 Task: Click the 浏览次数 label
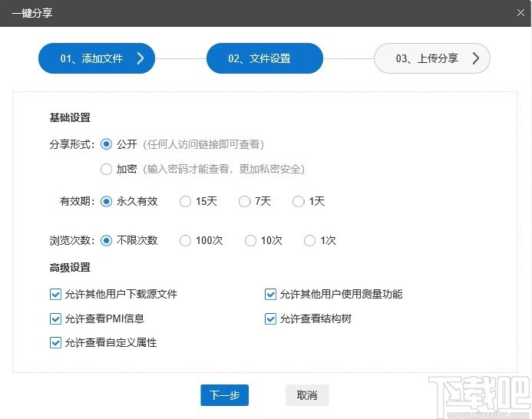(x=72, y=241)
